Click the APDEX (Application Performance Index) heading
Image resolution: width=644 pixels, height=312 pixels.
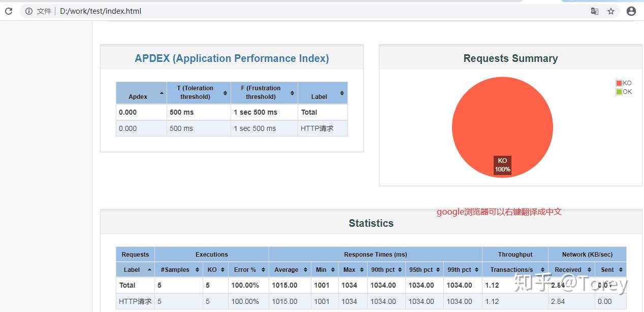[x=232, y=58]
